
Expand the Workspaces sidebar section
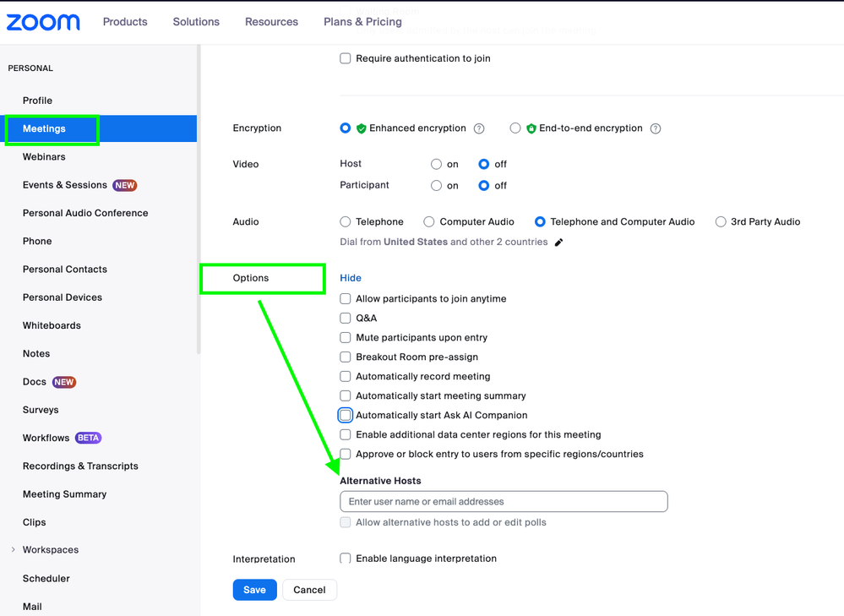14,550
